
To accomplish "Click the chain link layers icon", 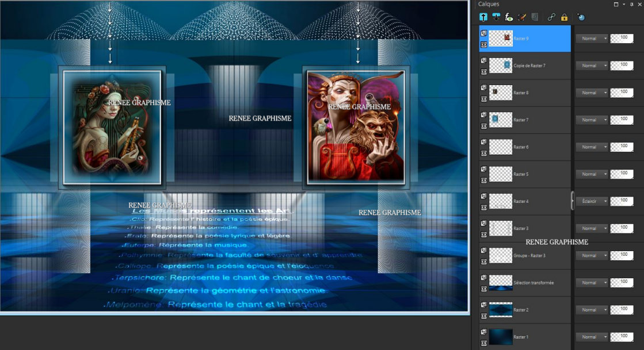I will tap(551, 17).
